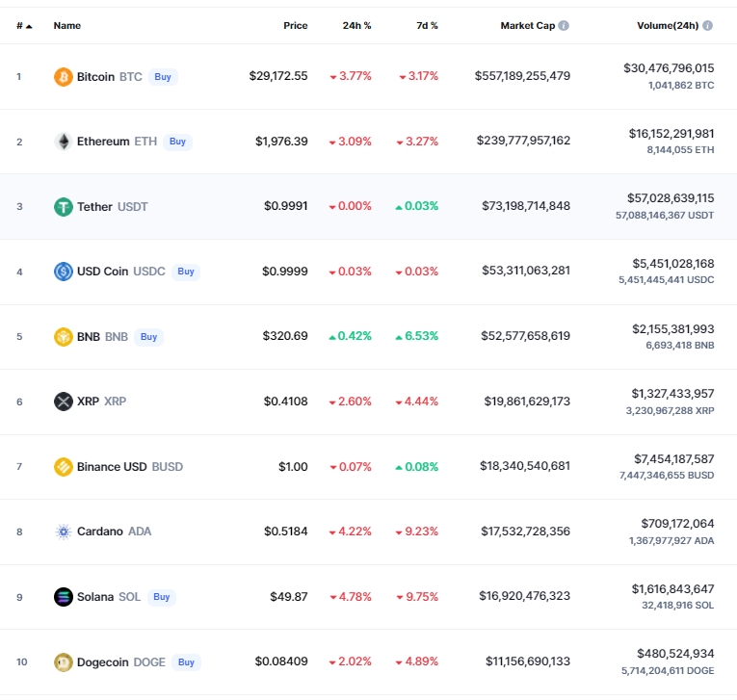Click the Solana logo icon

tap(64, 597)
